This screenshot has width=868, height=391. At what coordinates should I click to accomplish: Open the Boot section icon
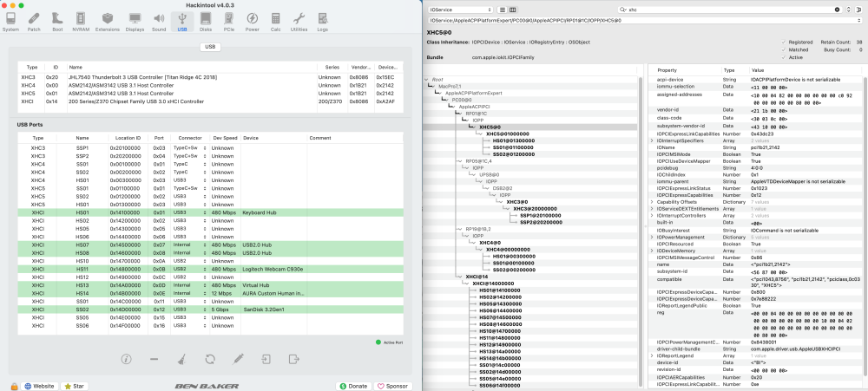pos(57,23)
